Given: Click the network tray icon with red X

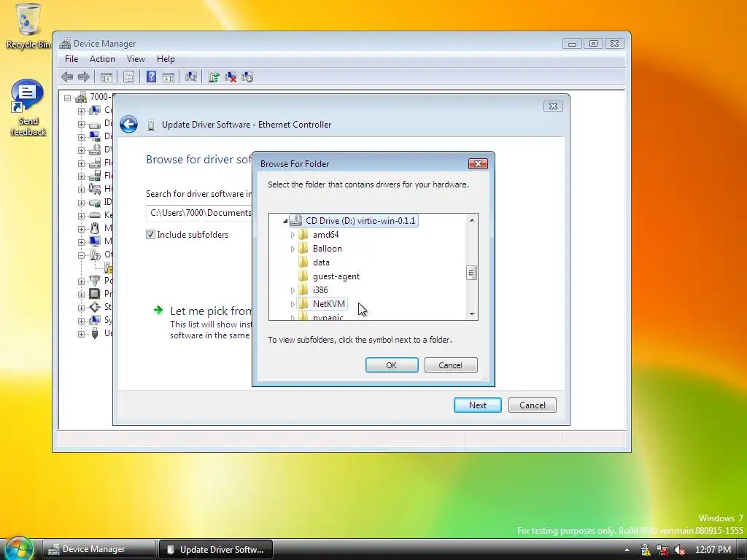Looking at the screenshot, I should [662, 550].
